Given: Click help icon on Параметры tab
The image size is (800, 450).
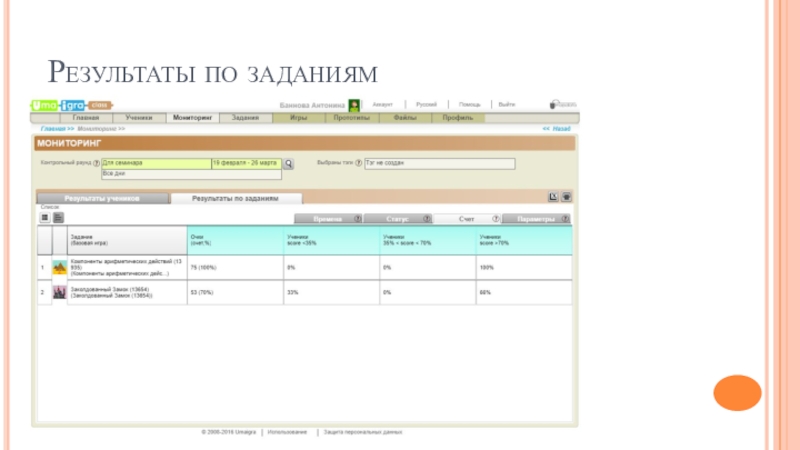Looking at the screenshot, I should click(565, 219).
